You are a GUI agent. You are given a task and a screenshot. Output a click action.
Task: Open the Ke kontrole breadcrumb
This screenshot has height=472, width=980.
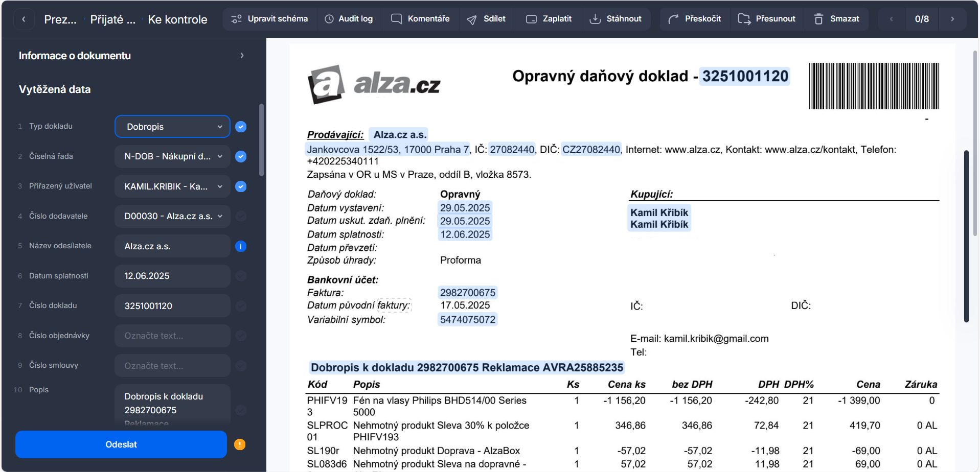[177, 19]
